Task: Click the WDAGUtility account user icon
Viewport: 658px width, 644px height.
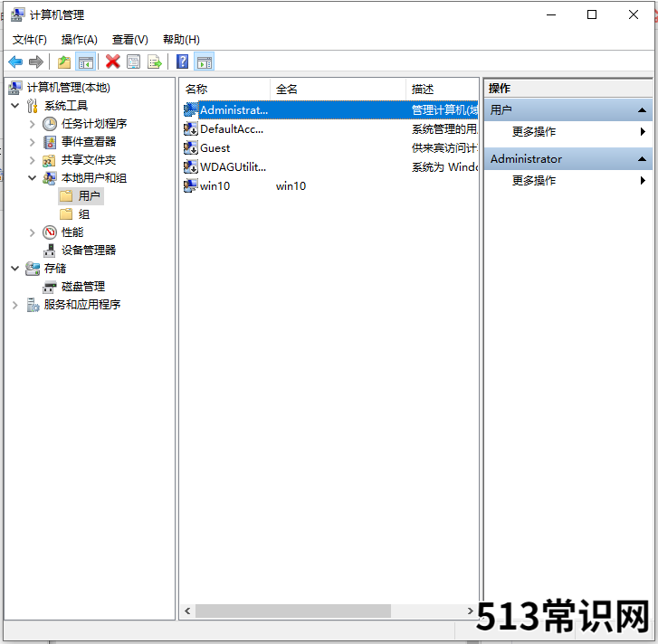Action: coord(190,166)
